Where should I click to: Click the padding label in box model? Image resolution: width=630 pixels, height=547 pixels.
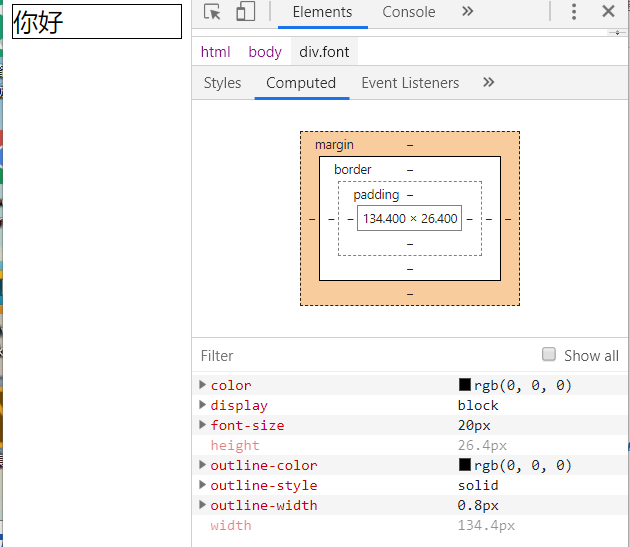(x=376, y=195)
